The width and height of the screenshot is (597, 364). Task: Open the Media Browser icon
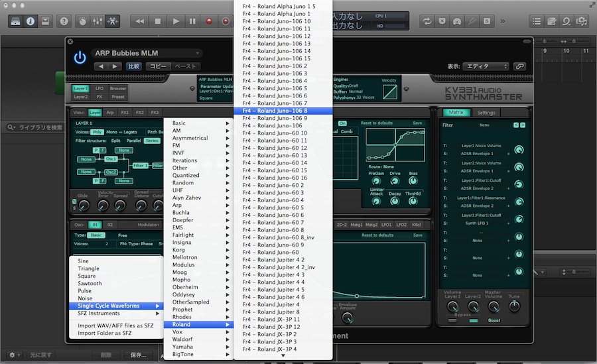point(581,21)
